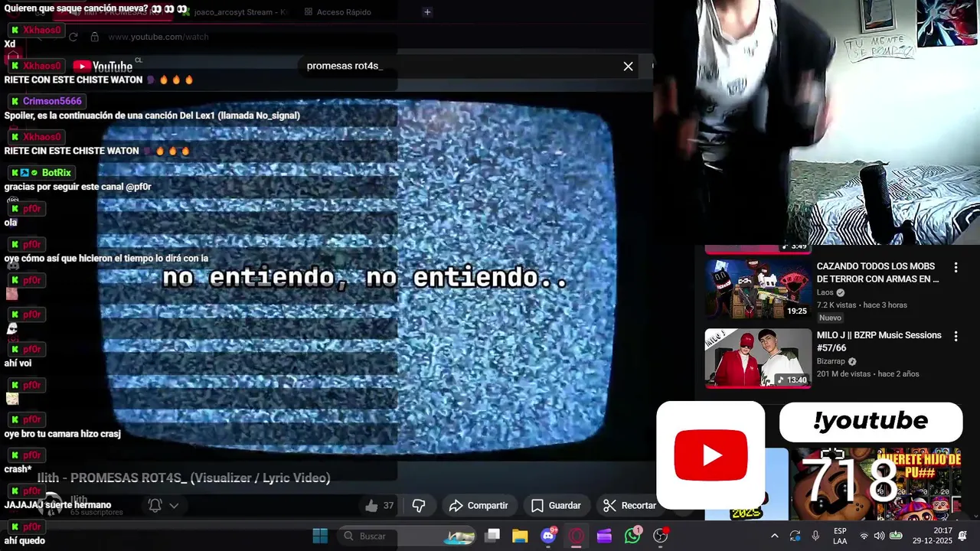The width and height of the screenshot is (980, 551).
Task: Change ESP LAA keyboard language
Action: pyautogui.click(x=840, y=536)
